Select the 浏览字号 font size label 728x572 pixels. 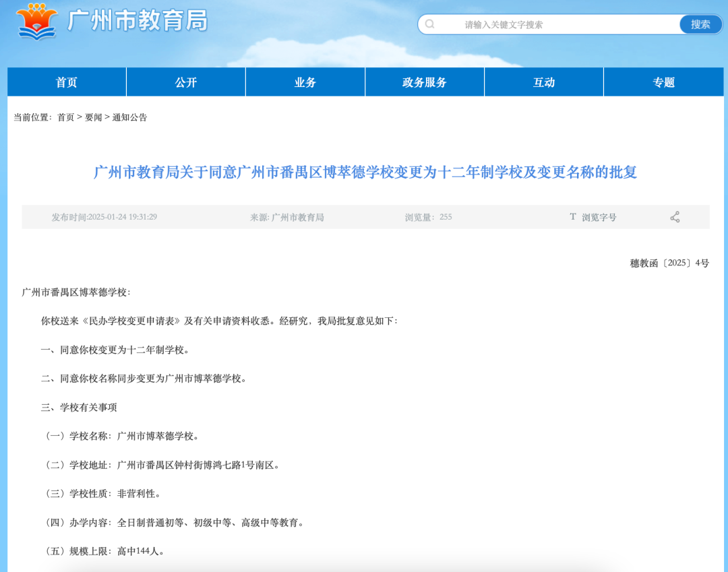click(599, 217)
